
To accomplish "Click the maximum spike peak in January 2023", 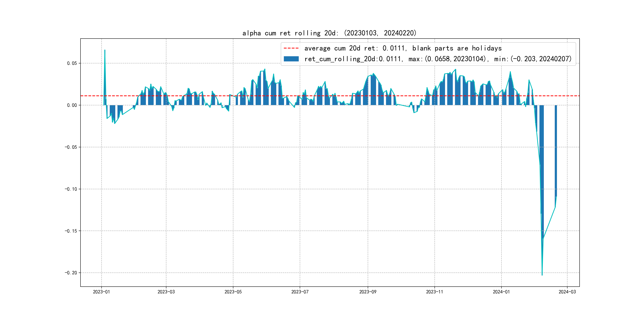I will [105, 50].
